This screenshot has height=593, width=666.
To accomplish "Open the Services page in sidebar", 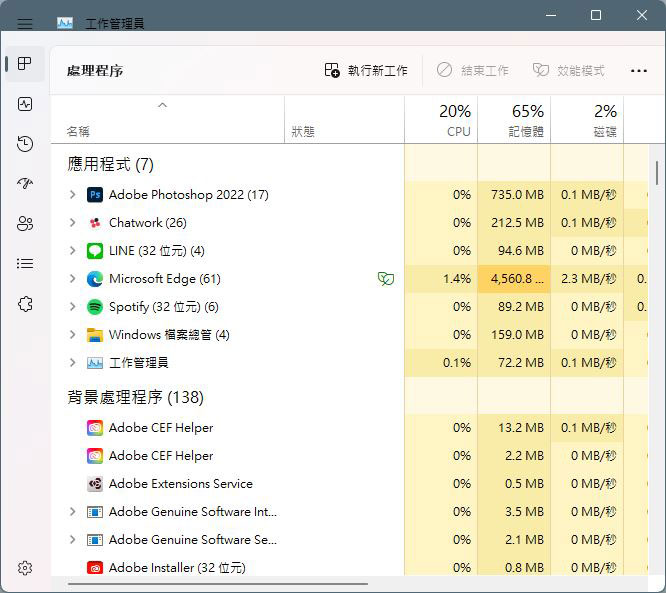I will click(x=25, y=304).
